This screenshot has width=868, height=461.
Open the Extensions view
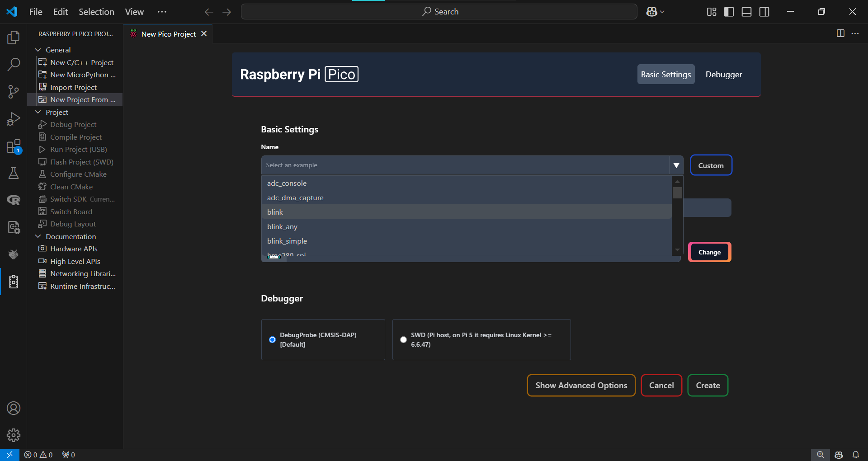(x=14, y=146)
